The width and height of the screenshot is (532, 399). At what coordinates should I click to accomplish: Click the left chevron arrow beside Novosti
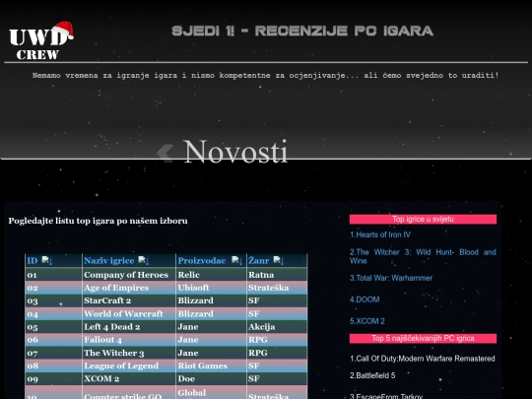pos(166,153)
